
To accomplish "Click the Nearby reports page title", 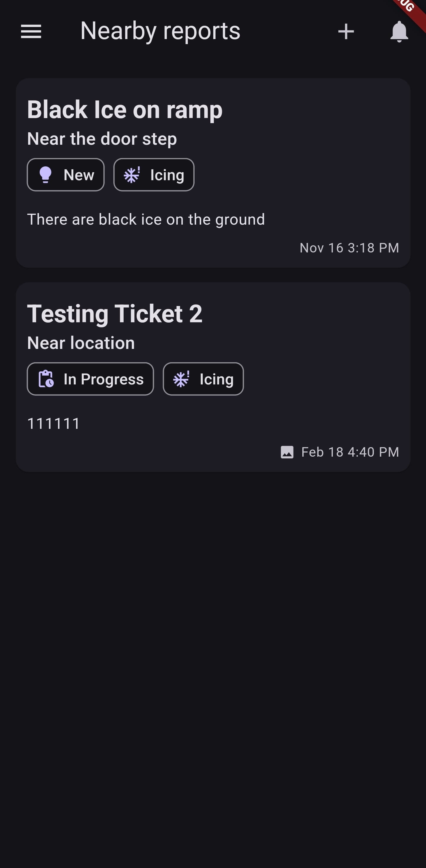I will tap(160, 31).
